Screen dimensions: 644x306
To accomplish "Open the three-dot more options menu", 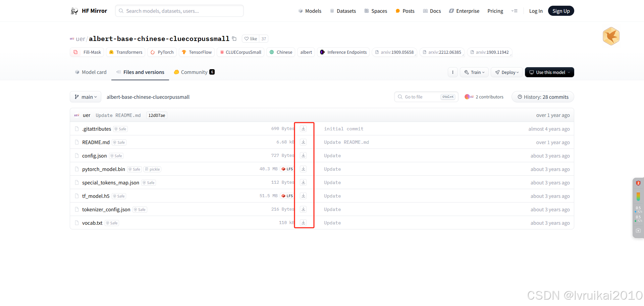I will 453,72.
